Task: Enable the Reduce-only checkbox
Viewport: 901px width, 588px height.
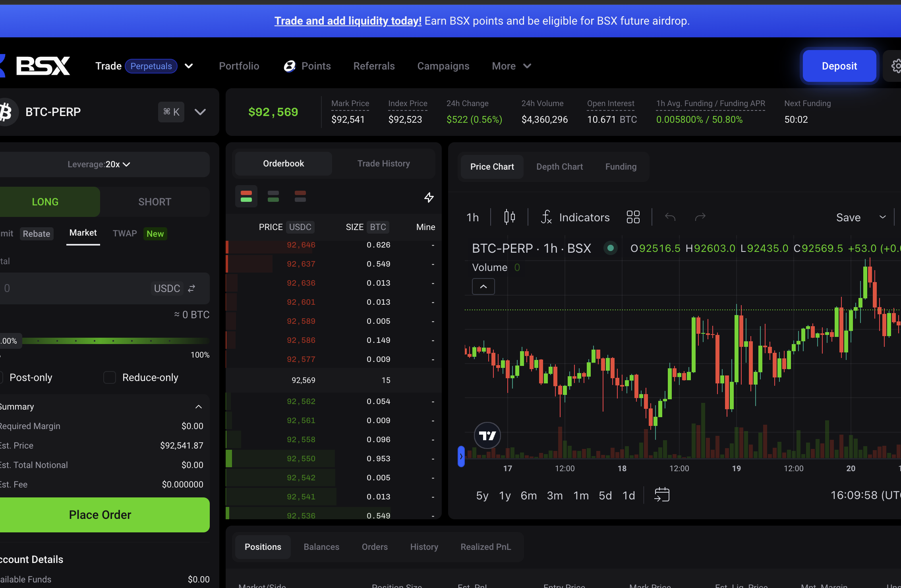Action: (x=110, y=377)
